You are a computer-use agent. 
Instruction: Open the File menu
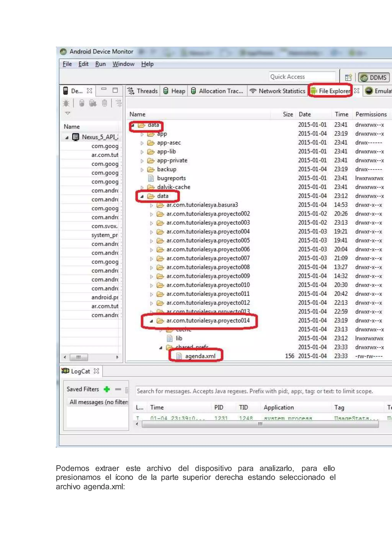[x=67, y=64]
